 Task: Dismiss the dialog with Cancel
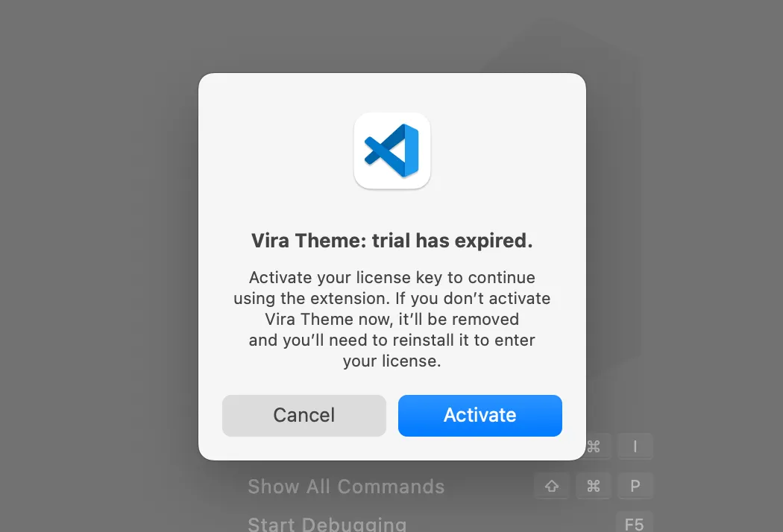pyautogui.click(x=304, y=415)
